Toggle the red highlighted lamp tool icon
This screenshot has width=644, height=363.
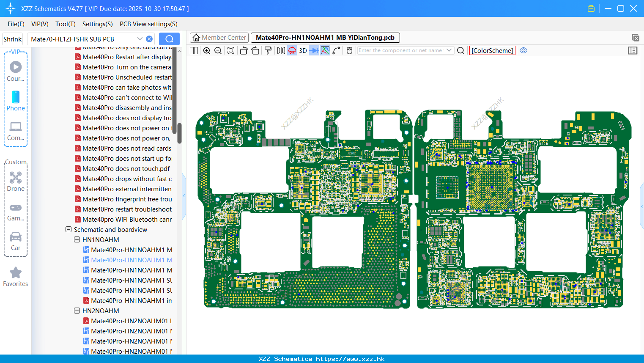pyautogui.click(x=292, y=50)
